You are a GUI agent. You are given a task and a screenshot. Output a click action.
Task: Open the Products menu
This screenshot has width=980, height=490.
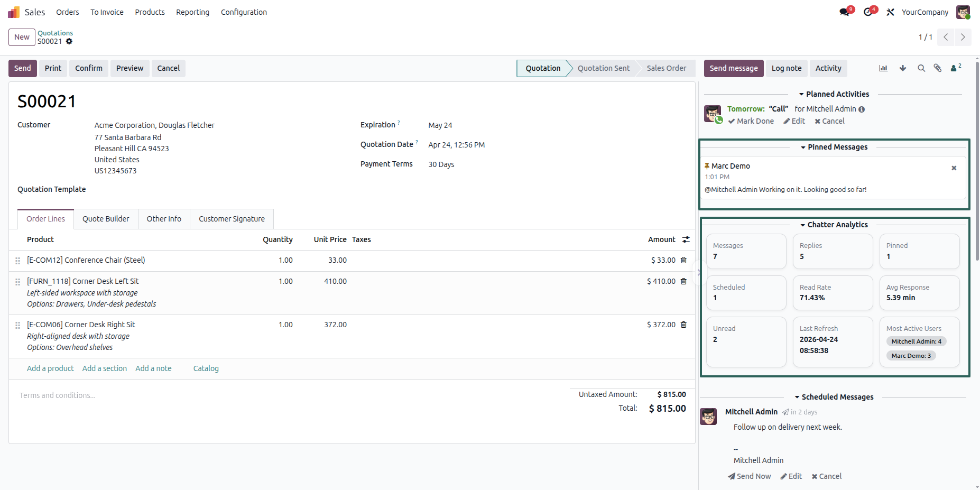pos(150,12)
